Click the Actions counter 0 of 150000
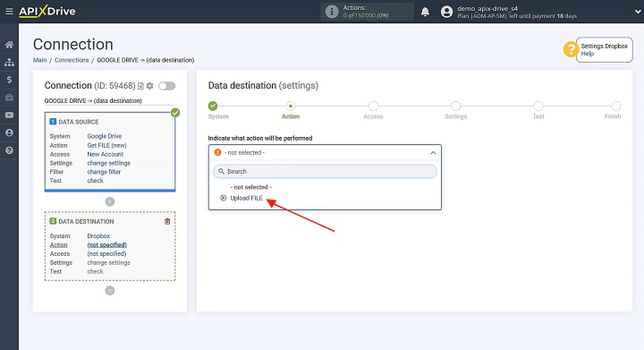Image resolution: width=644 pixels, height=350 pixels. point(366,15)
